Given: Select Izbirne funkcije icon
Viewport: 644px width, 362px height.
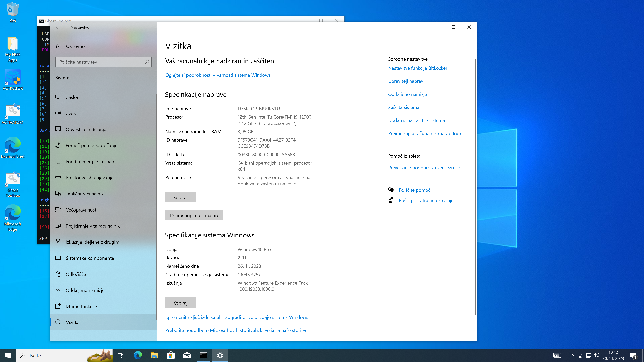Looking at the screenshot, I should pyautogui.click(x=58, y=306).
